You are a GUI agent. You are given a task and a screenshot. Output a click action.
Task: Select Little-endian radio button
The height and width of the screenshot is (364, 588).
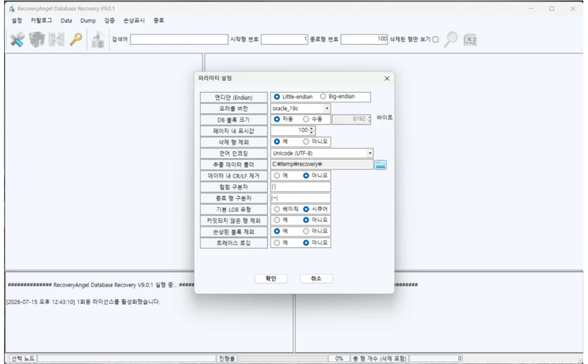277,97
